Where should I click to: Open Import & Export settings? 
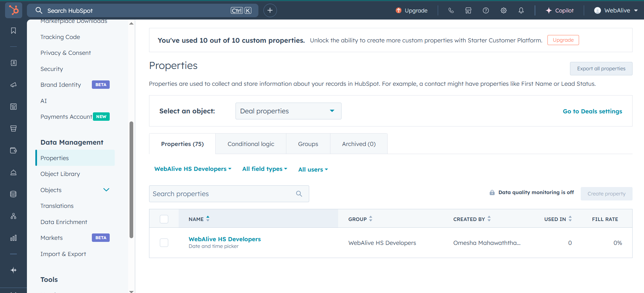point(63,254)
